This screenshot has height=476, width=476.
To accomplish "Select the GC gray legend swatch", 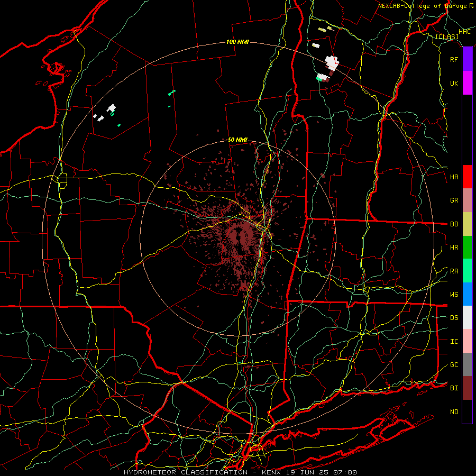I will pos(467,364).
